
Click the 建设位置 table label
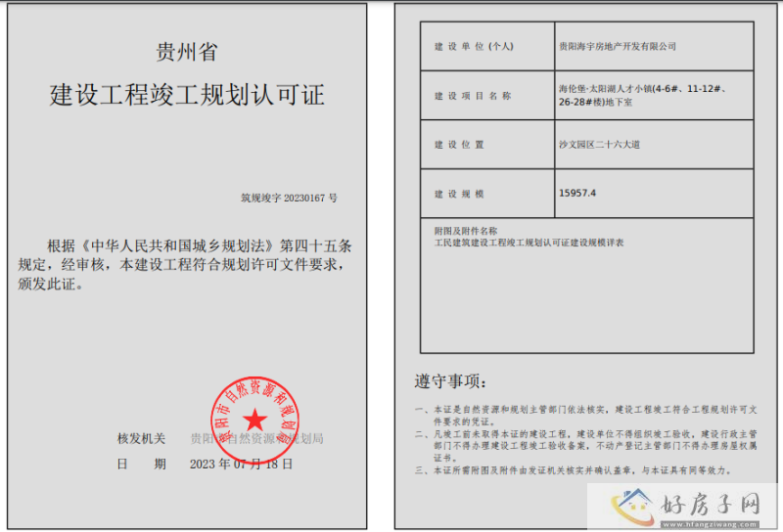click(459, 145)
